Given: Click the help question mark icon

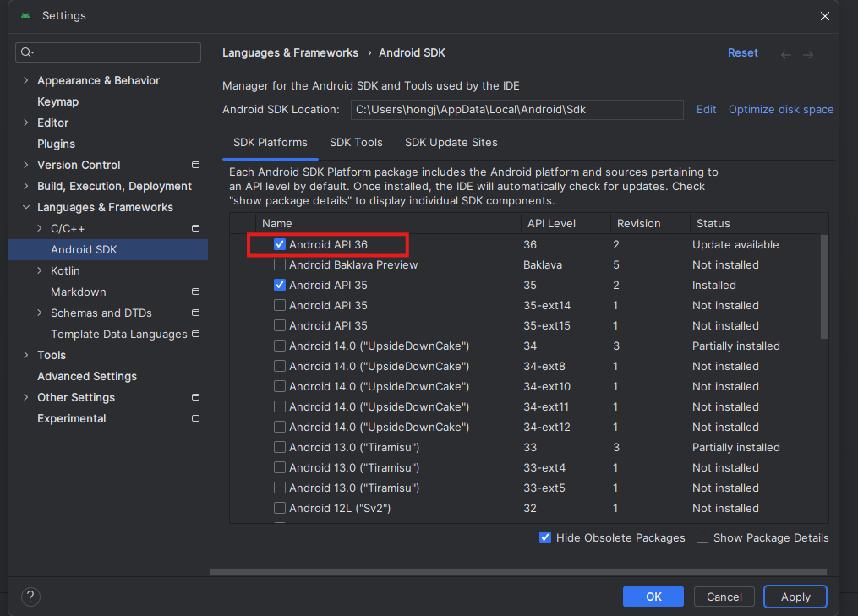Looking at the screenshot, I should point(30,597).
